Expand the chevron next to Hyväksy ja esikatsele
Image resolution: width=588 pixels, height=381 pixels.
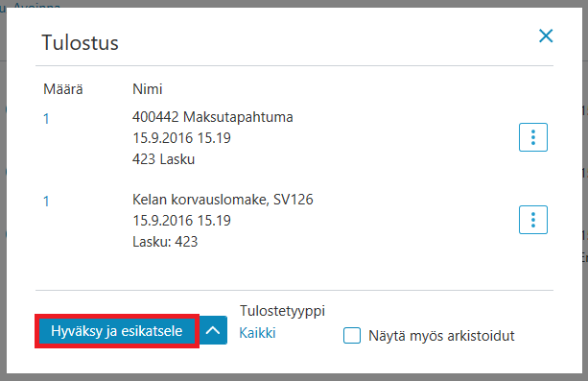213,330
